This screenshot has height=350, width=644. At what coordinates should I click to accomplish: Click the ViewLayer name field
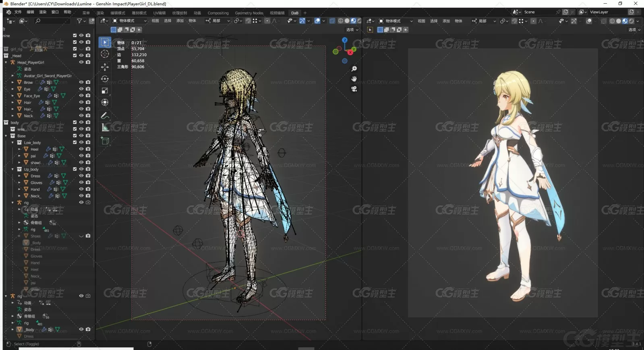pyautogui.click(x=607, y=12)
